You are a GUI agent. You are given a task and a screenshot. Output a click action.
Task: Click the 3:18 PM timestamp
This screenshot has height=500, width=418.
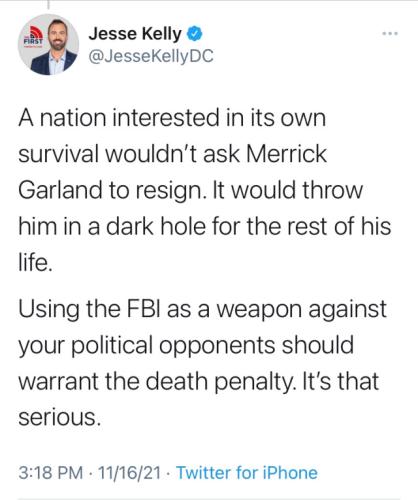click(x=50, y=473)
